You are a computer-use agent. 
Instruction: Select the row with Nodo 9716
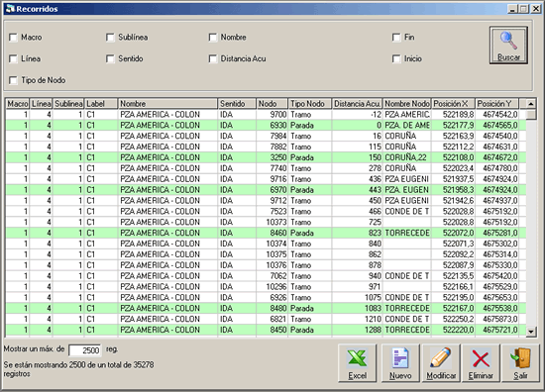pos(266,179)
